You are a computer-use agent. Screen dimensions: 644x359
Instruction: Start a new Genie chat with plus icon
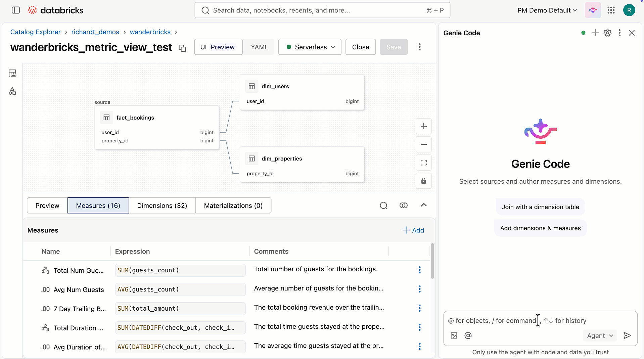click(595, 33)
